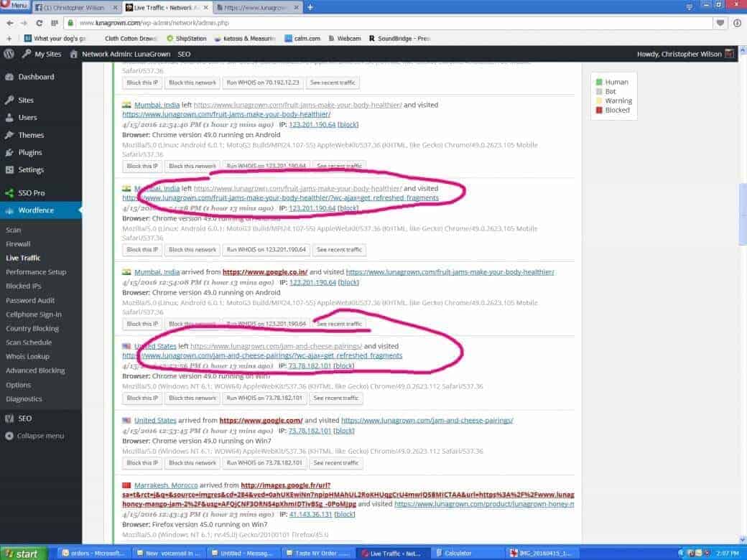
Task: Open SEO in the top admin bar
Action: pyautogui.click(x=184, y=54)
